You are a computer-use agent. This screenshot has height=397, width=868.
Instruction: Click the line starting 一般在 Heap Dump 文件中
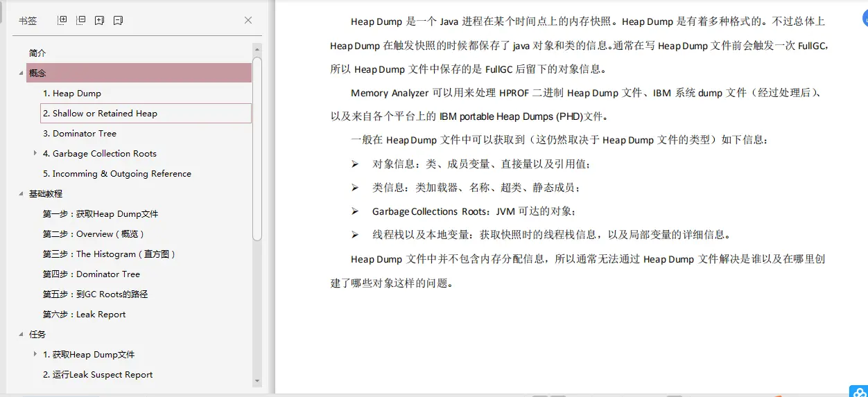coord(559,140)
